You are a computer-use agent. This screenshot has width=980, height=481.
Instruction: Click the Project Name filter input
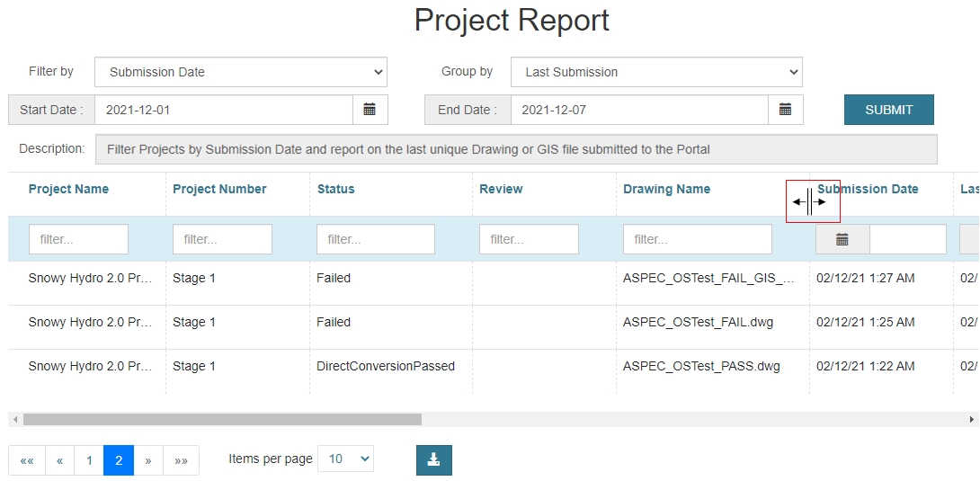pyautogui.click(x=78, y=239)
